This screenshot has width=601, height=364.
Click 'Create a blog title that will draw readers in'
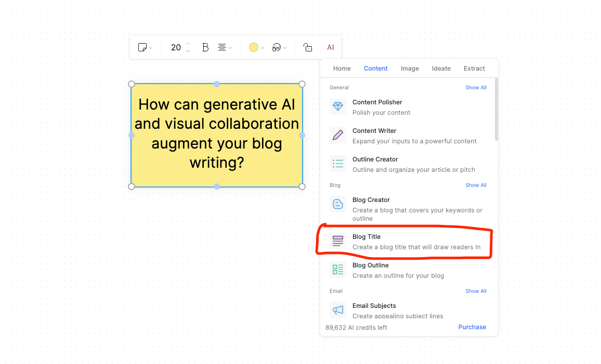click(x=416, y=247)
